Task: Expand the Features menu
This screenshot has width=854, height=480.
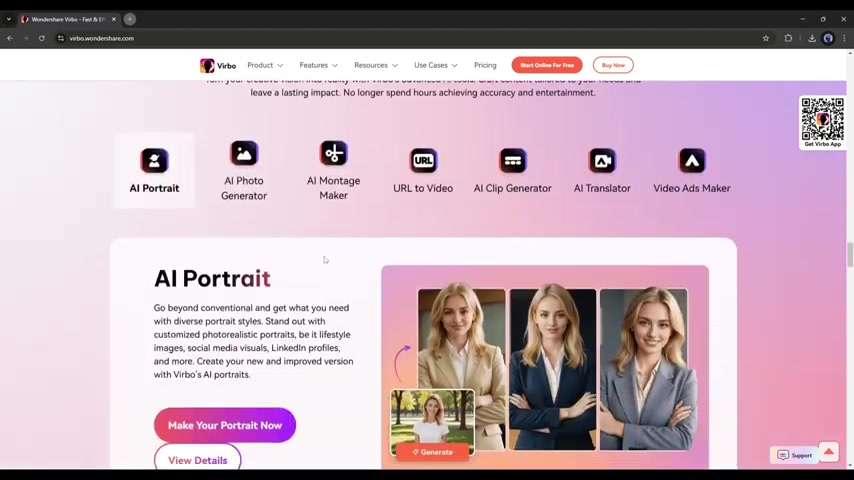Action: coord(319,65)
